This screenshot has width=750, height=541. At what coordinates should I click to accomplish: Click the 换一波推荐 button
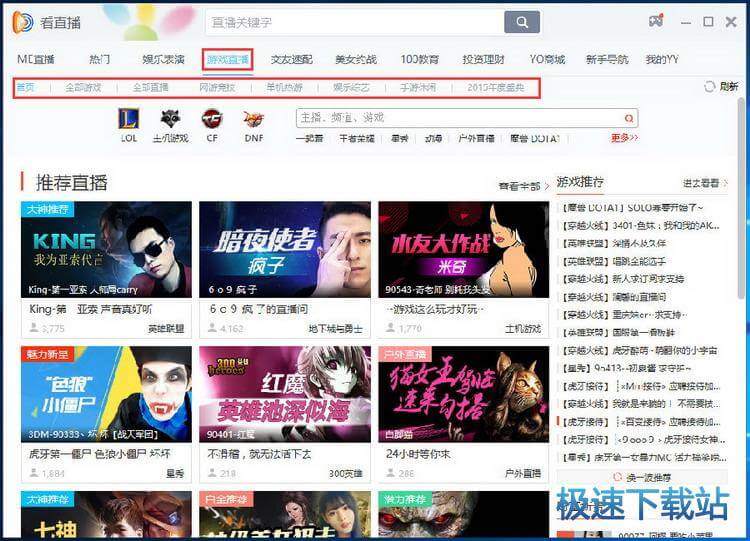[642, 477]
